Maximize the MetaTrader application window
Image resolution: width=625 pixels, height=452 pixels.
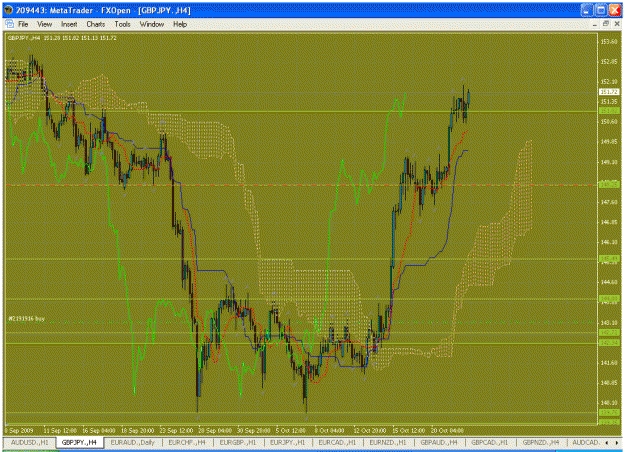point(601,10)
